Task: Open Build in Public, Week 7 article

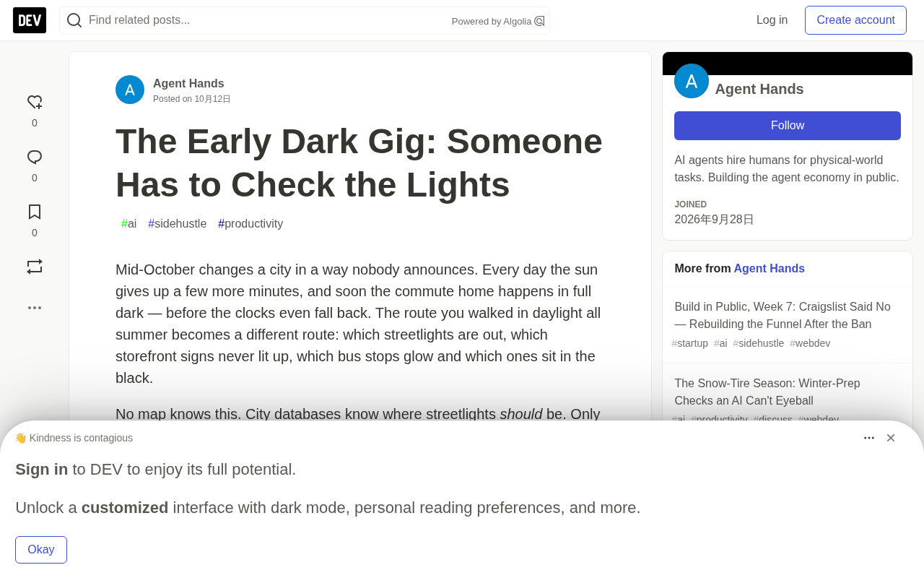Action: click(x=783, y=315)
